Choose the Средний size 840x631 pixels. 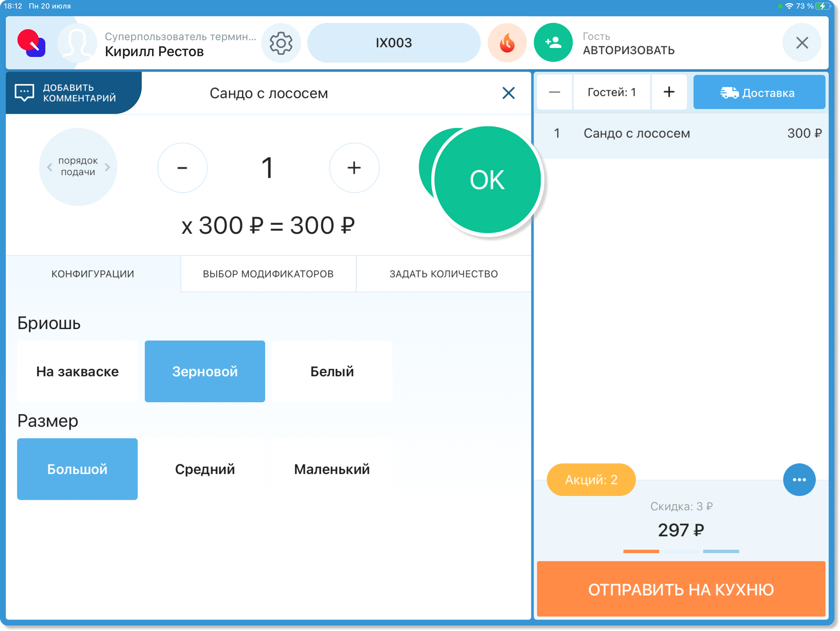(205, 469)
